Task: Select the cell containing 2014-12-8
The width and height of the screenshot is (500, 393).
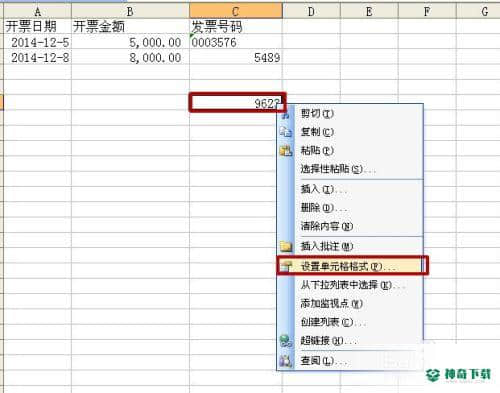Action: pos(37,58)
